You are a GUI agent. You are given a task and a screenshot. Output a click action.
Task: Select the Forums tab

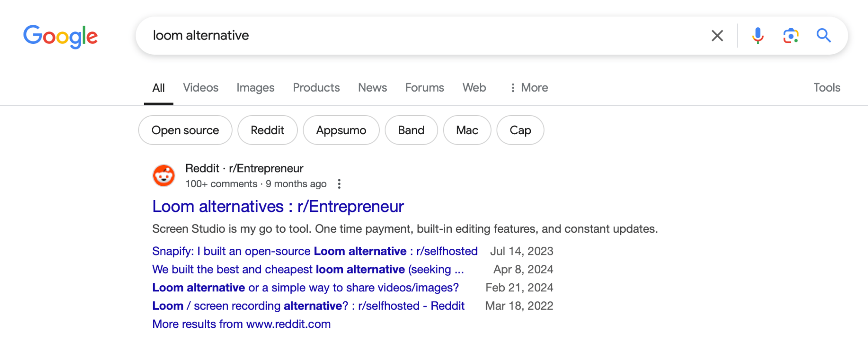point(424,88)
